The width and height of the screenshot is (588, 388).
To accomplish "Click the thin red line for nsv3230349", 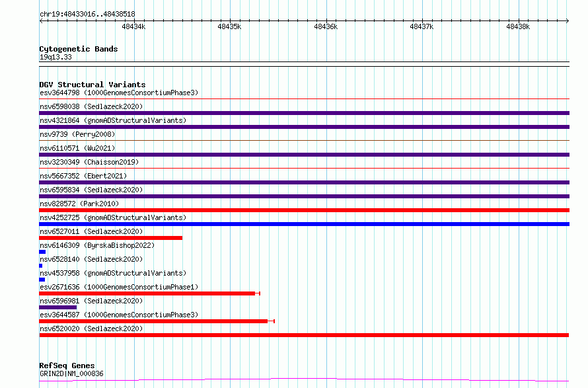I will pyautogui.click(x=304, y=169).
